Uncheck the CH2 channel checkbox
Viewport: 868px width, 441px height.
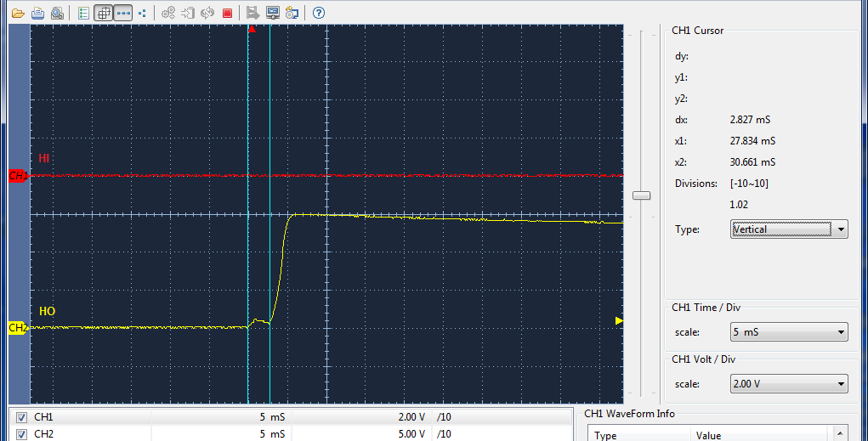pyautogui.click(x=21, y=434)
